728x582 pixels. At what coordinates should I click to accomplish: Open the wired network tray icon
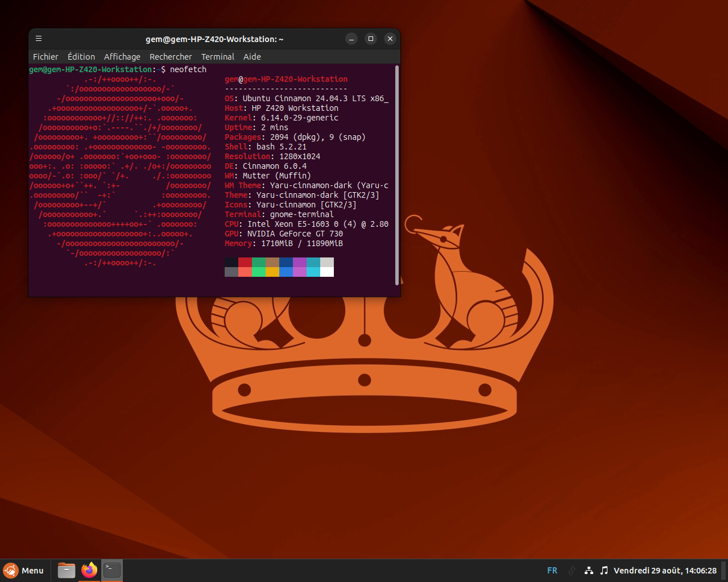[x=589, y=571]
